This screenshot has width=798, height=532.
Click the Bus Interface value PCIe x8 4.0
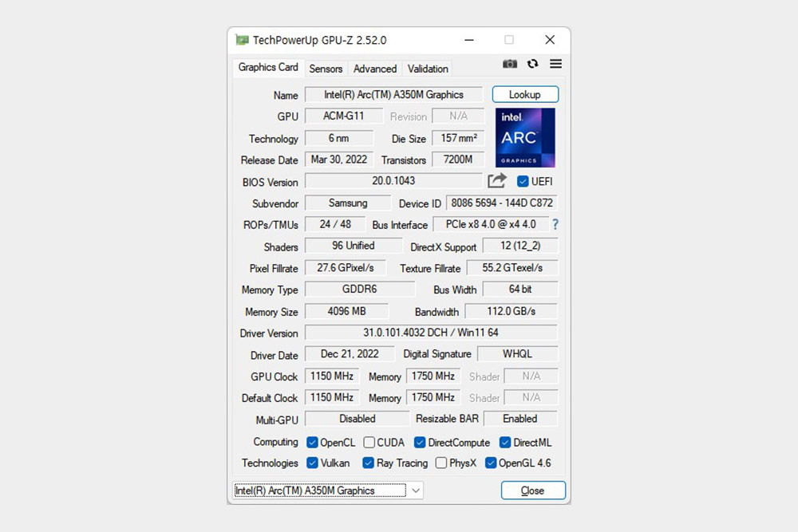click(491, 224)
